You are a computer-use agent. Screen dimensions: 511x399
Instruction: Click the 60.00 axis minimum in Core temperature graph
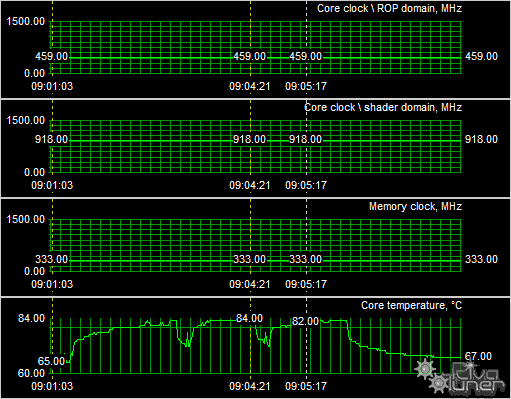31,373
